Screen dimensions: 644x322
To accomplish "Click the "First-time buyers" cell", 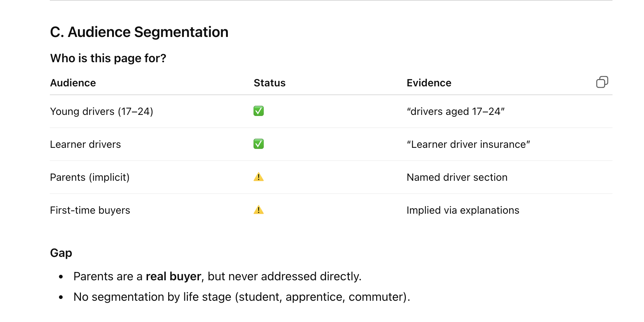I will coord(90,210).
